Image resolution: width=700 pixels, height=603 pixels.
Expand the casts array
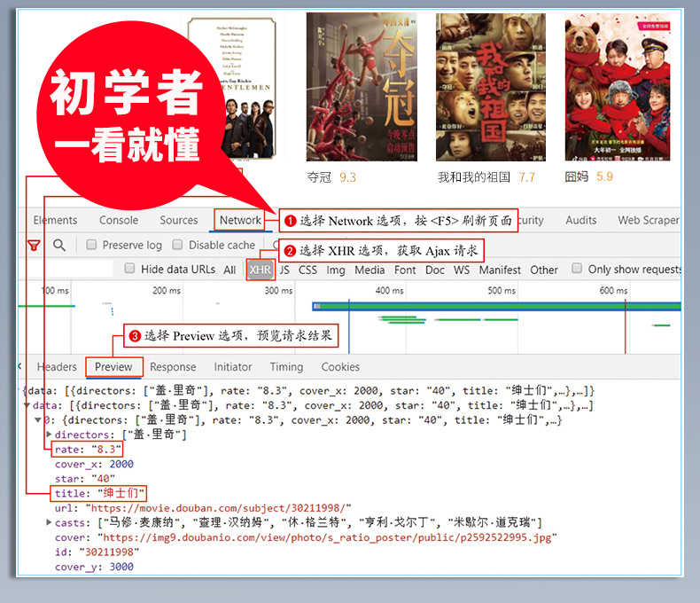click(x=49, y=522)
